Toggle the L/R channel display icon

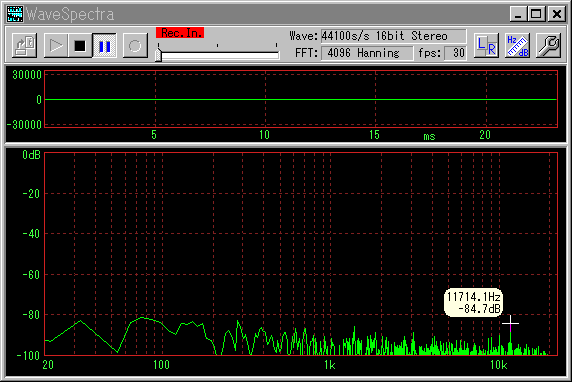pyautogui.click(x=487, y=45)
